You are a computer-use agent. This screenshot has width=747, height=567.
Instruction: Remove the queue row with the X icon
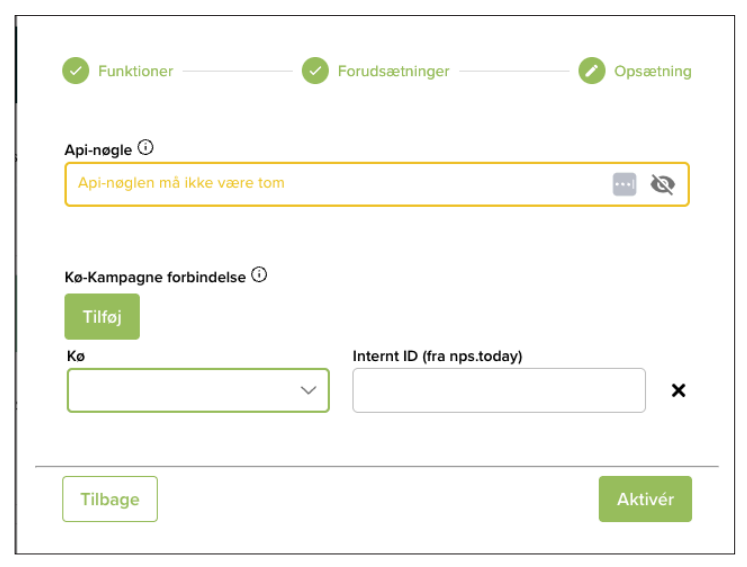[x=678, y=390]
